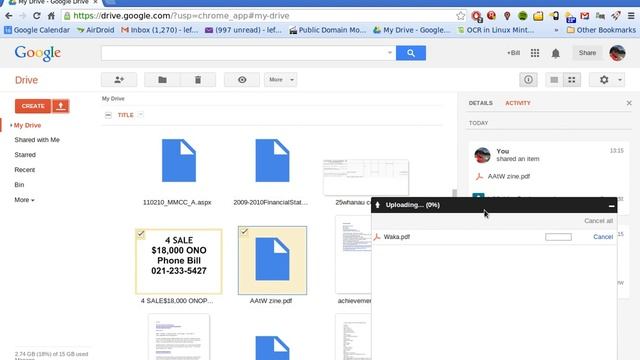Click the My Drive breadcrumb
The height and width of the screenshot is (360, 640).
pos(113,99)
